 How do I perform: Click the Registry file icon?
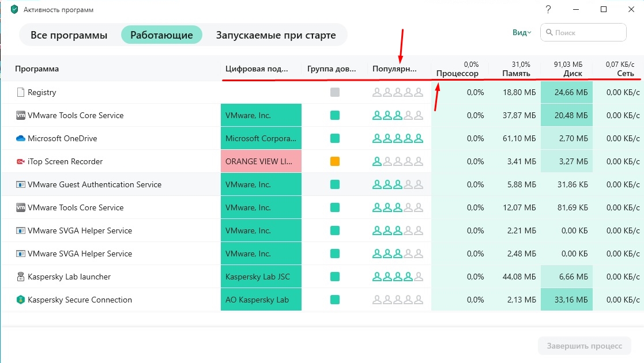[x=21, y=92]
